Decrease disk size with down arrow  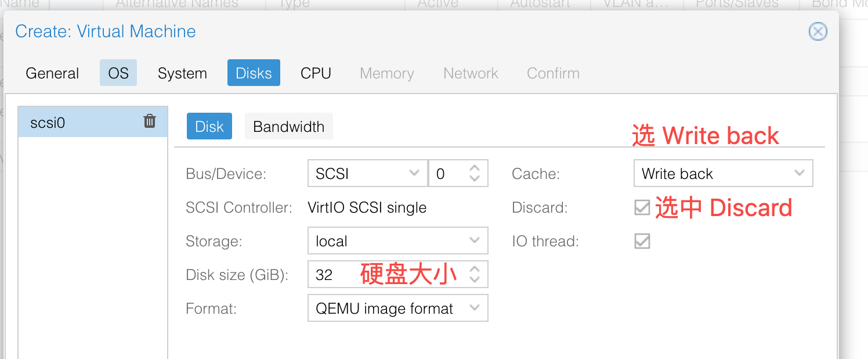click(x=475, y=280)
